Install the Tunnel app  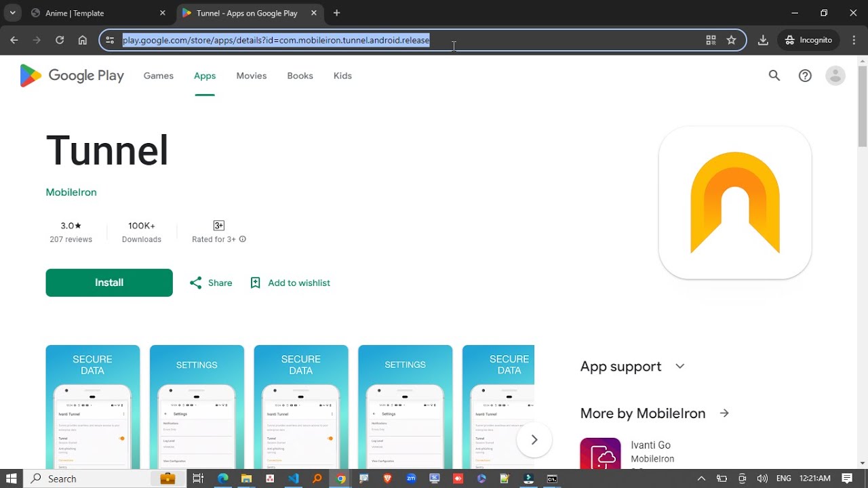tap(109, 283)
